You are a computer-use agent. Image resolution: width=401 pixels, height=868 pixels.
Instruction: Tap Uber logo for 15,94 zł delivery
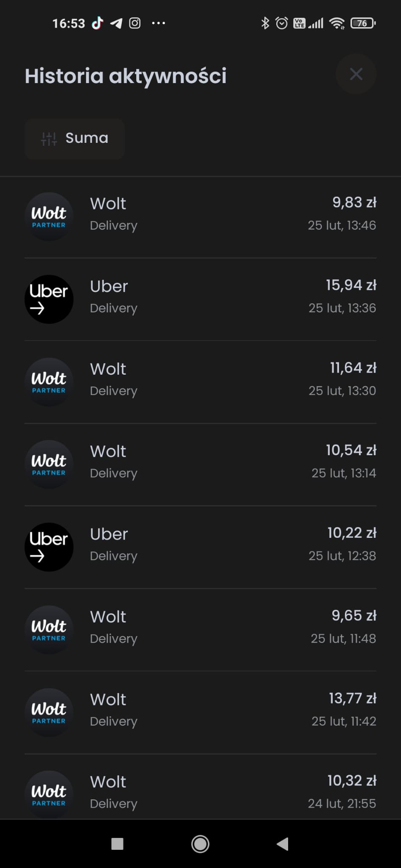pos(49,299)
